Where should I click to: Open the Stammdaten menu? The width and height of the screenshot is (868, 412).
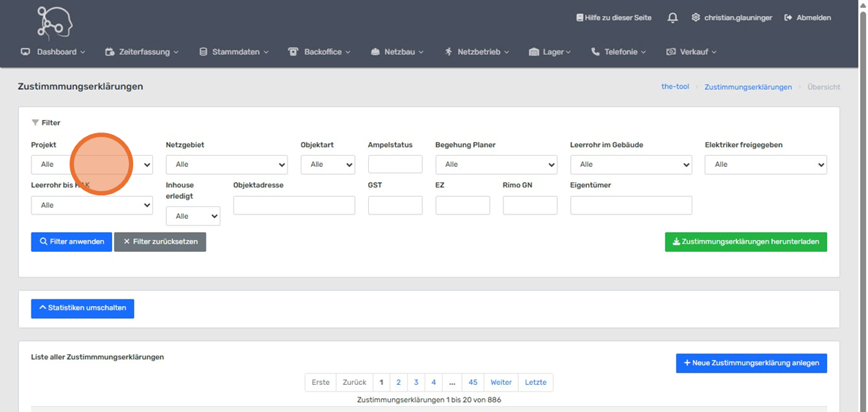(x=234, y=52)
